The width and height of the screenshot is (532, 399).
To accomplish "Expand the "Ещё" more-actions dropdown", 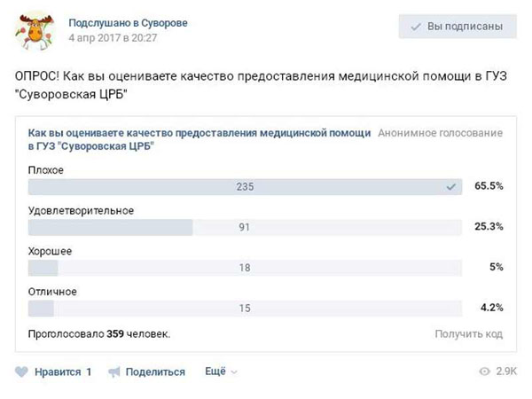I will coord(221,372).
